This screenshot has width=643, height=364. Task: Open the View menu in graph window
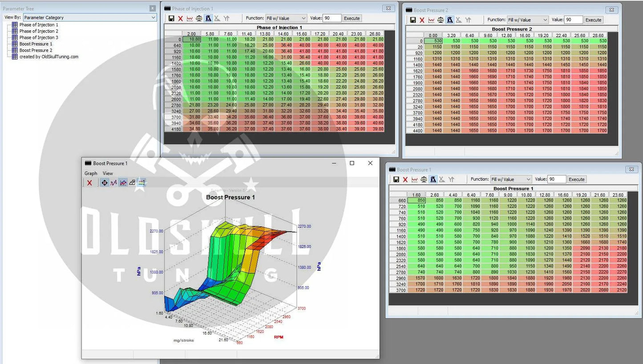click(x=108, y=173)
